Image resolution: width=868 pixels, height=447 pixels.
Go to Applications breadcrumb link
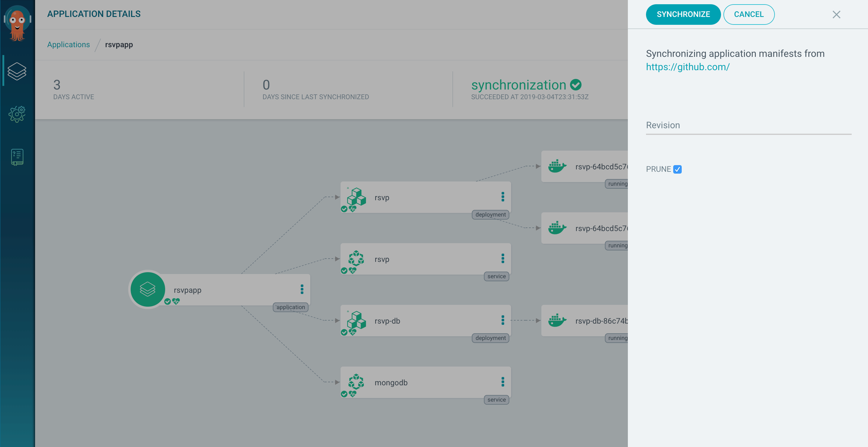tap(68, 44)
